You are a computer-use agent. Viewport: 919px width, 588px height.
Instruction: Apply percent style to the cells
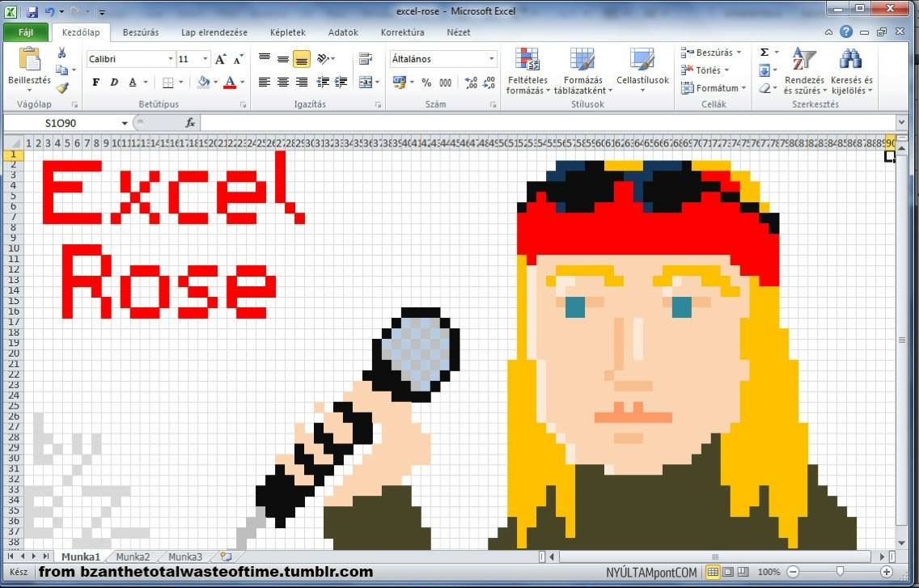[x=426, y=82]
